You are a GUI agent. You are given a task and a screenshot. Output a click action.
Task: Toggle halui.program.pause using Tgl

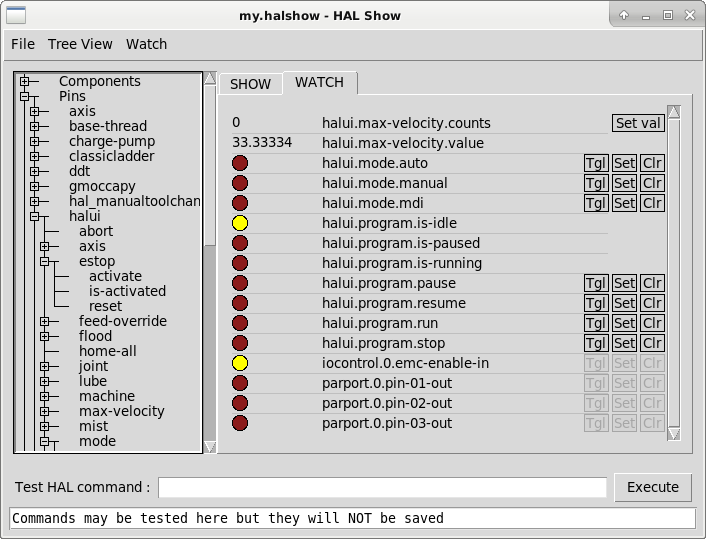click(x=596, y=283)
